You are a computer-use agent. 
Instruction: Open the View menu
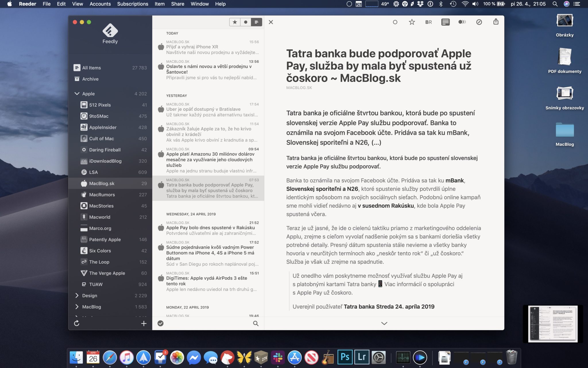tap(78, 4)
